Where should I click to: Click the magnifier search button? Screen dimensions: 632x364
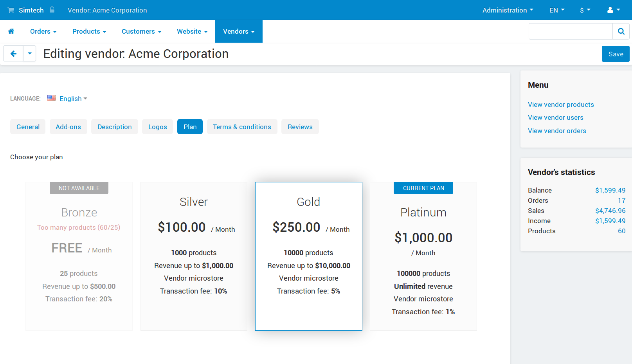(621, 31)
